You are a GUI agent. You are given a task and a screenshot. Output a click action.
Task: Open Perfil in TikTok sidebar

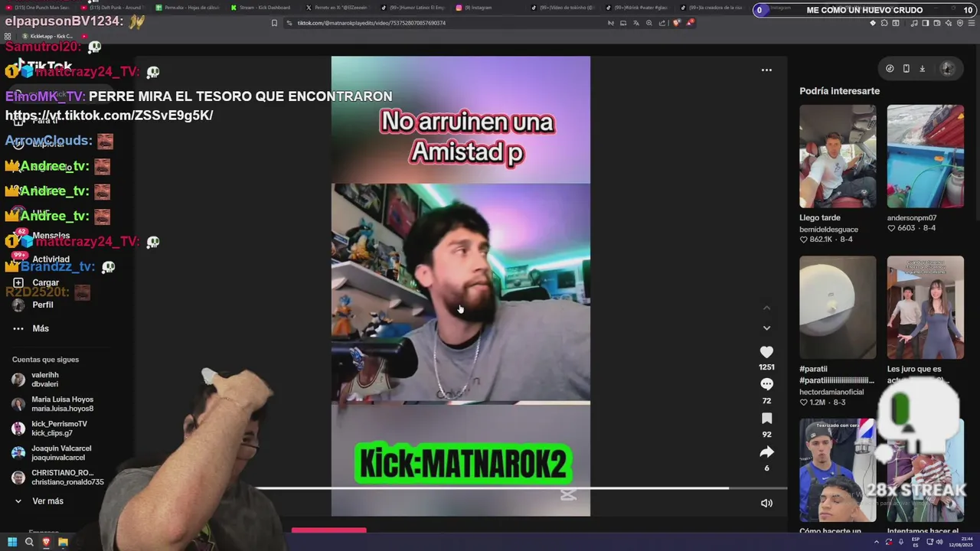point(33,305)
